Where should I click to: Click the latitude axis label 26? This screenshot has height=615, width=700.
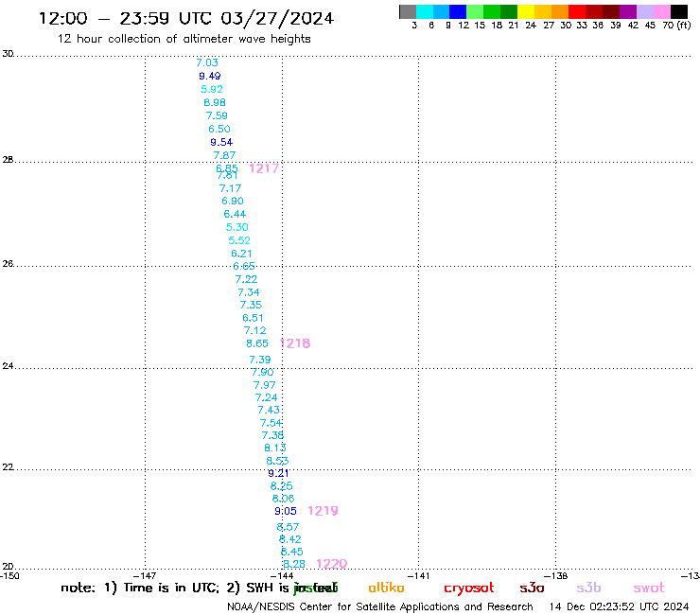[8, 264]
